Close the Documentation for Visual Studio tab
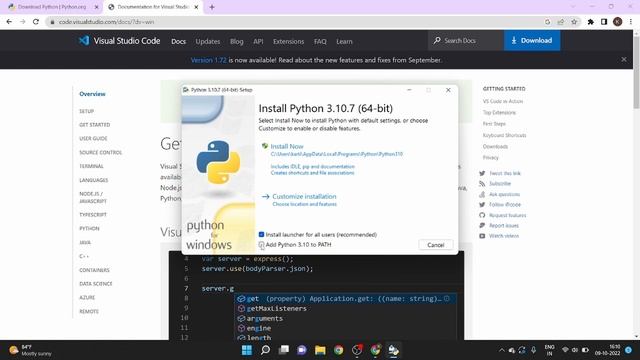 196,7
